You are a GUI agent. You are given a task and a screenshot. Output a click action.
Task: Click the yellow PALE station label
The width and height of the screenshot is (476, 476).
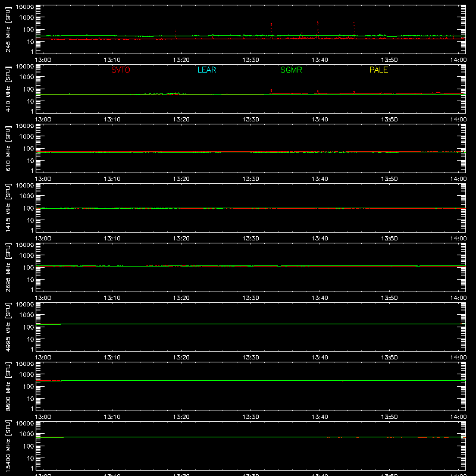(x=378, y=70)
